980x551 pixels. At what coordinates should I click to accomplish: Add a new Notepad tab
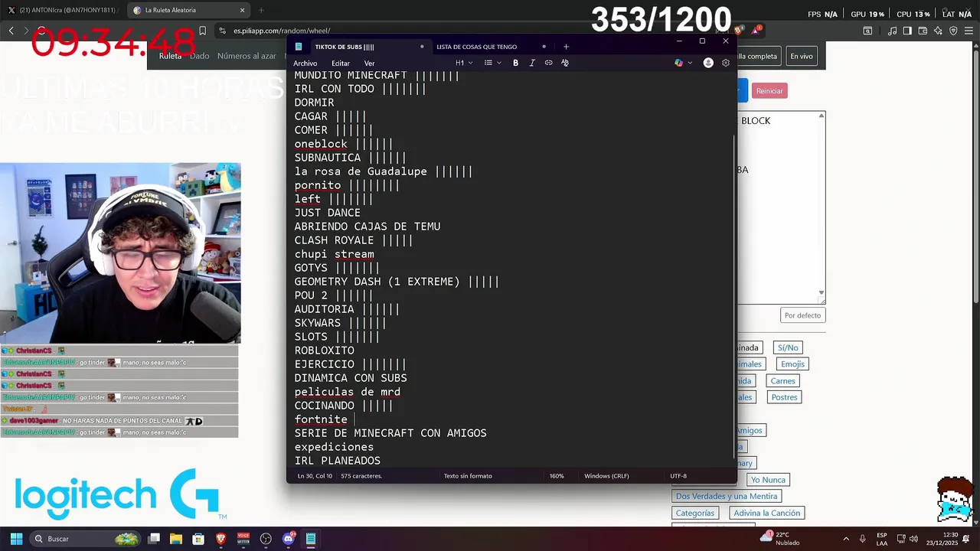tap(566, 47)
